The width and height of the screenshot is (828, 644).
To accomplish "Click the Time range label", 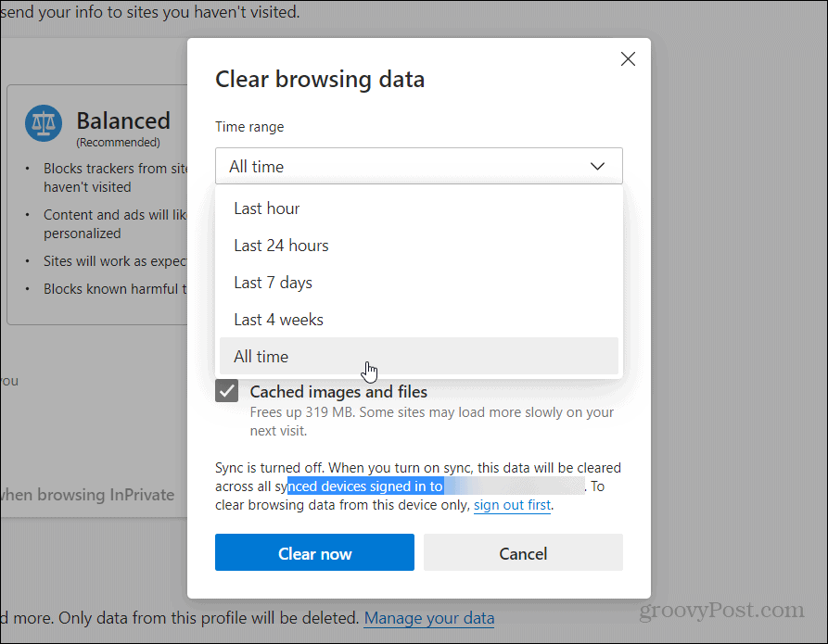I will (x=249, y=127).
